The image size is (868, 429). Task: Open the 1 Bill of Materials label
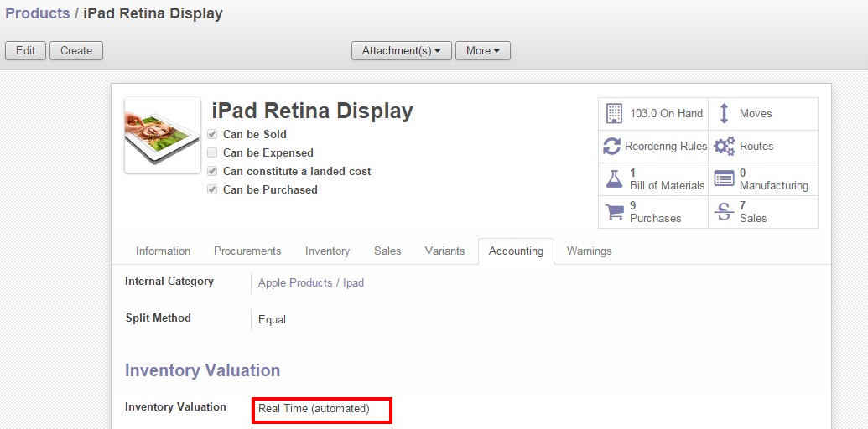pyautogui.click(x=667, y=179)
